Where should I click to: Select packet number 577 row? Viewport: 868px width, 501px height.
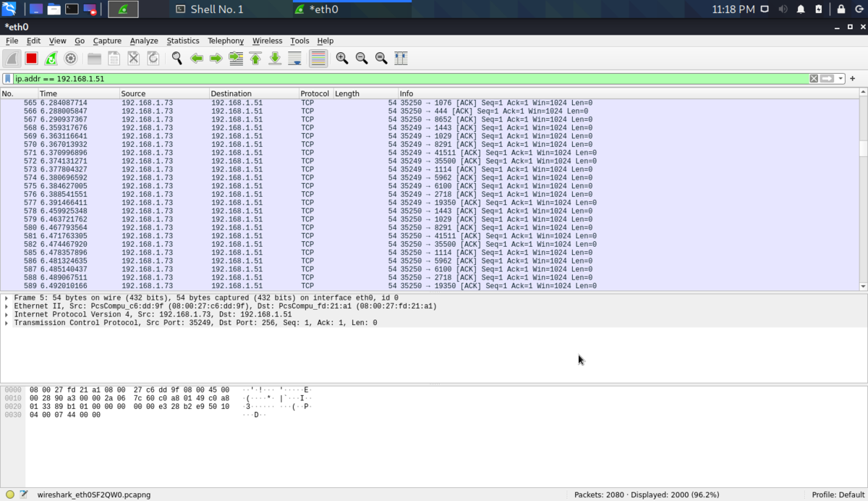(430, 203)
